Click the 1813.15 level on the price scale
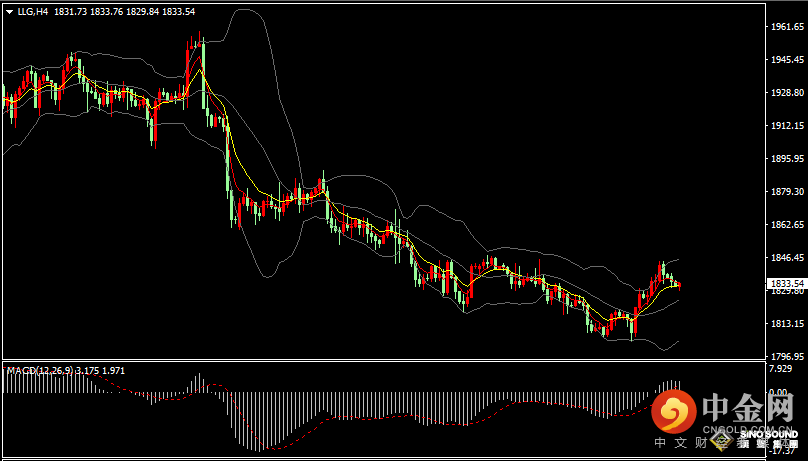 pos(786,324)
